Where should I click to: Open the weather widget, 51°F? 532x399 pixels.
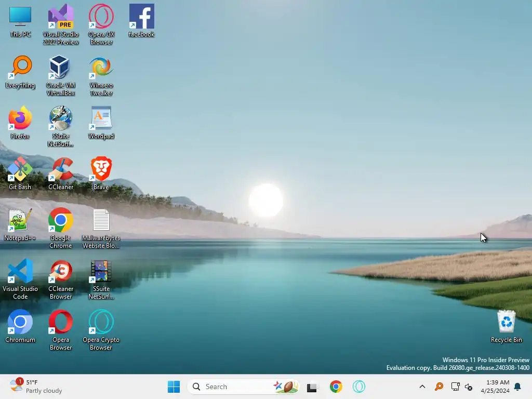click(36, 387)
